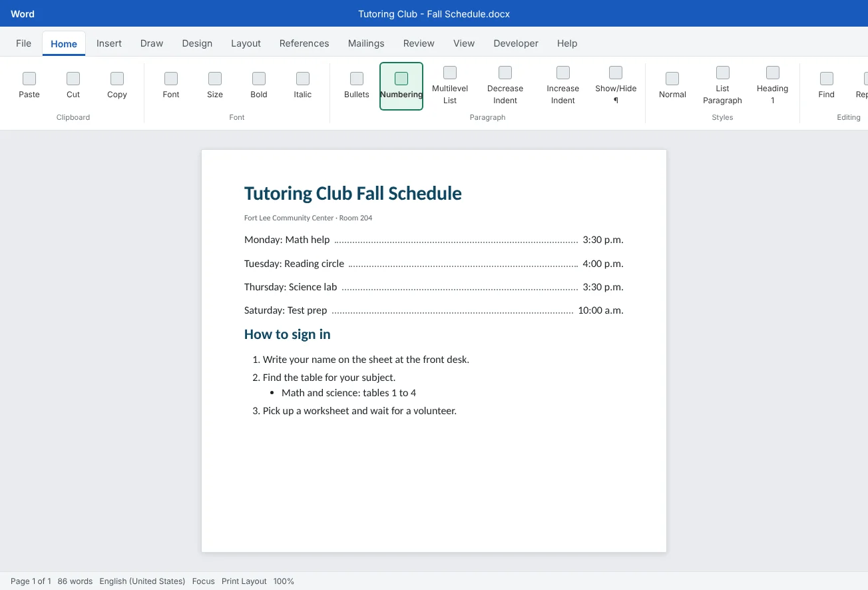The height and width of the screenshot is (590, 868).
Task: Click the 86 words count in status bar
Action: click(x=75, y=581)
